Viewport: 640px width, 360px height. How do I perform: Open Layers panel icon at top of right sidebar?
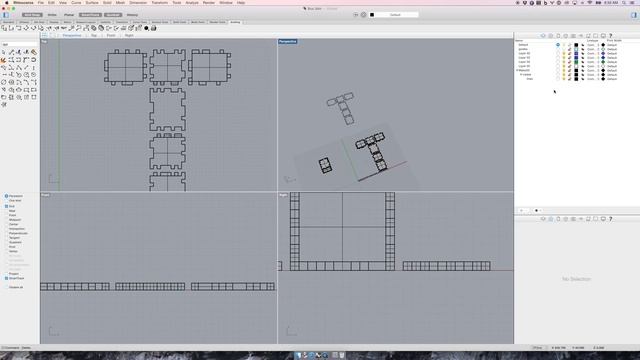point(543,36)
